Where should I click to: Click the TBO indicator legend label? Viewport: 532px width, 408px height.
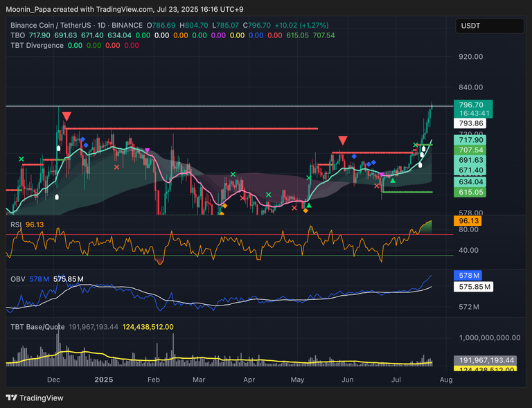pyautogui.click(x=17, y=35)
